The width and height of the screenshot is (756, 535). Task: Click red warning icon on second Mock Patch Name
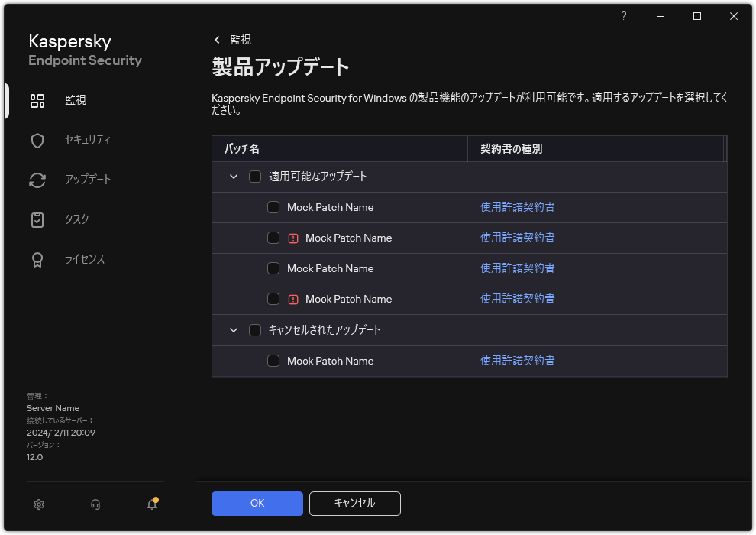(x=292, y=238)
